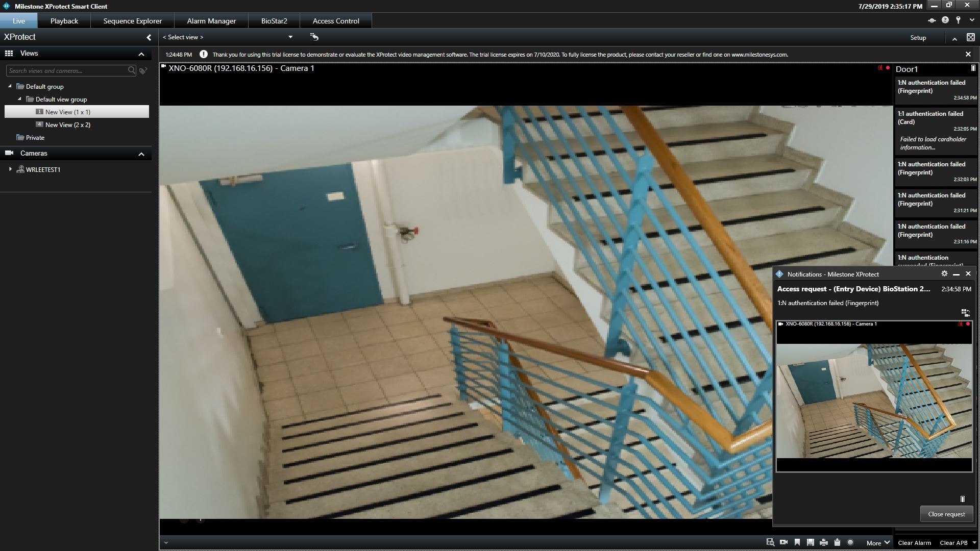Switch to the Playback tab
This screenshot has height=551, width=980.
[64, 21]
